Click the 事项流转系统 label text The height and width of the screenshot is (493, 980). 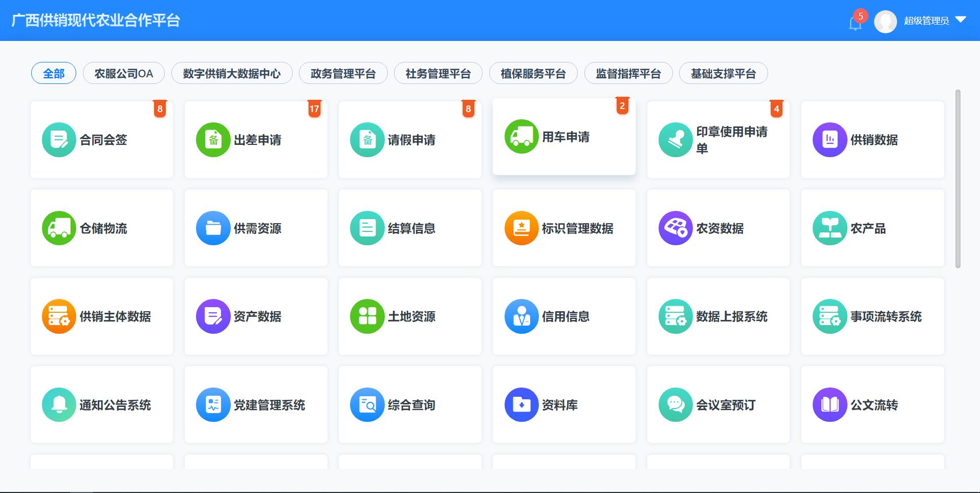tap(886, 316)
